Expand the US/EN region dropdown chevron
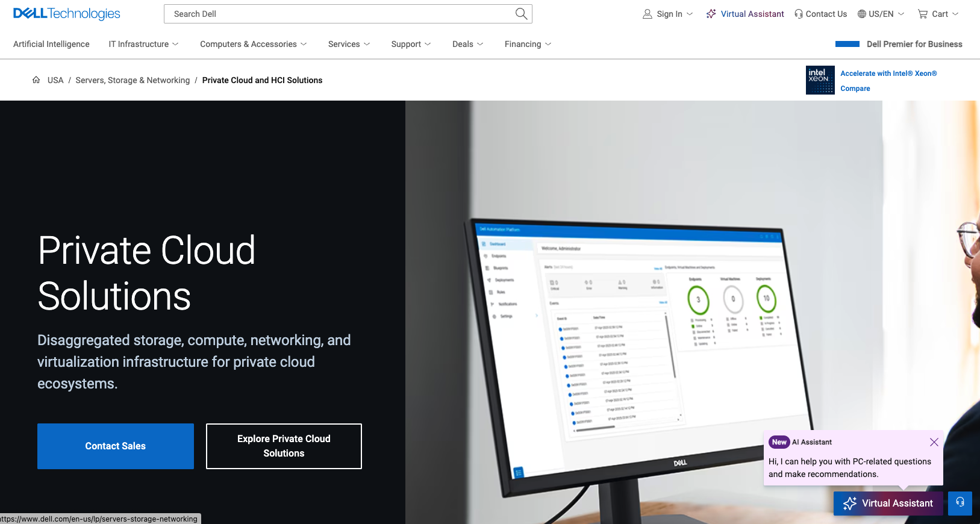The image size is (980, 524). coord(901,14)
